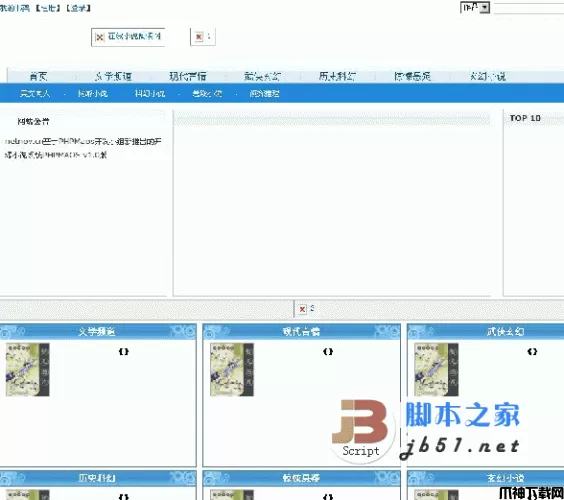Open the book cover in 文学频道 panel
The image size is (564, 500).
tap(27, 369)
